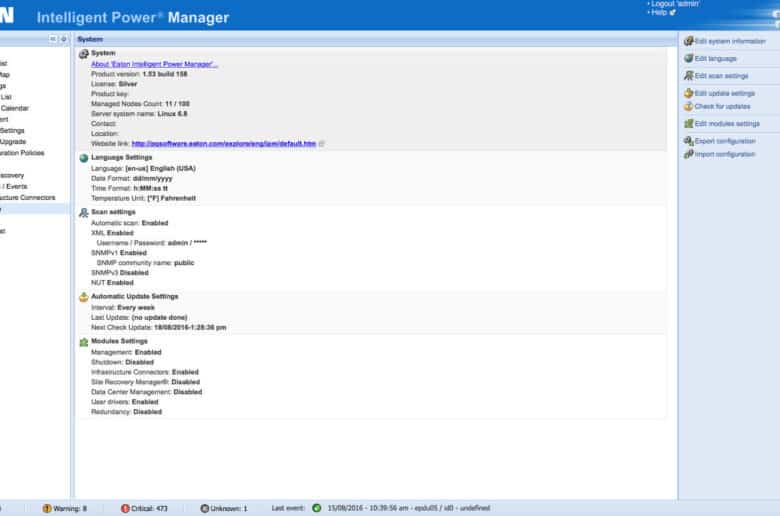Click the red Critical status icon

click(125, 508)
